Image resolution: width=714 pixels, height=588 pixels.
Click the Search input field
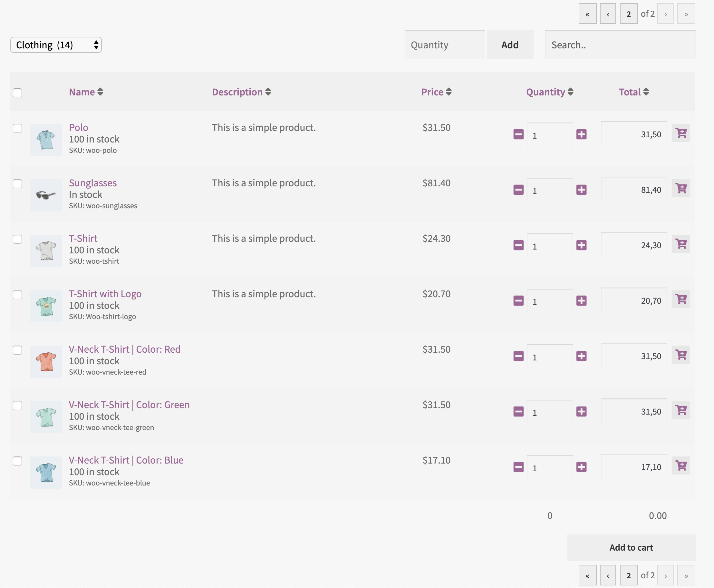(620, 45)
